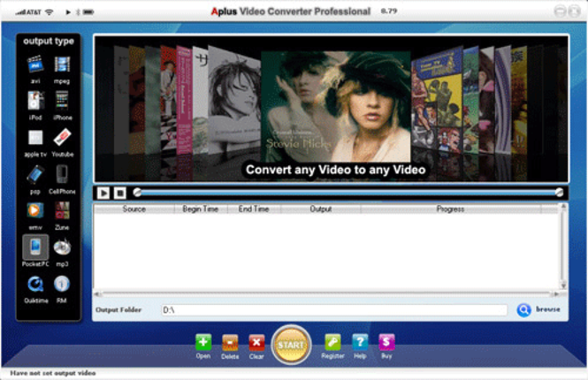Choose the PocketPC output icon

pos(35,247)
